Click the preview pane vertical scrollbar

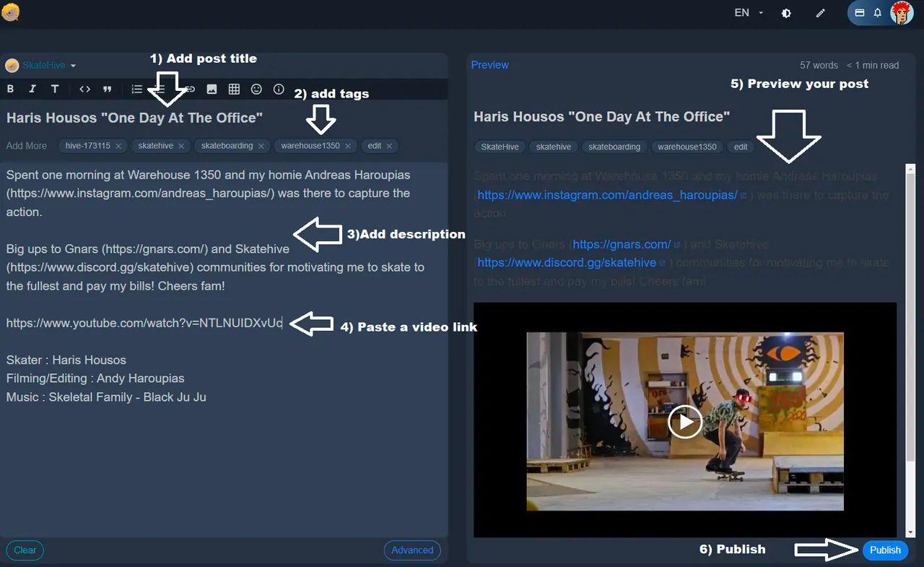910,350
